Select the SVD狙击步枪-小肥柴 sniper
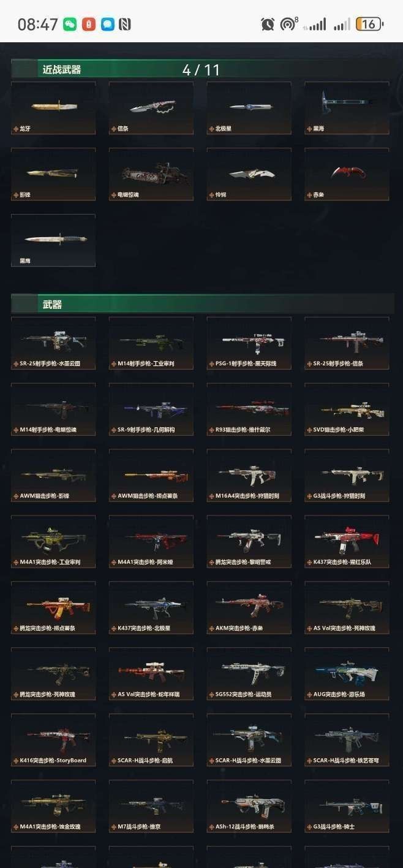 tap(347, 409)
